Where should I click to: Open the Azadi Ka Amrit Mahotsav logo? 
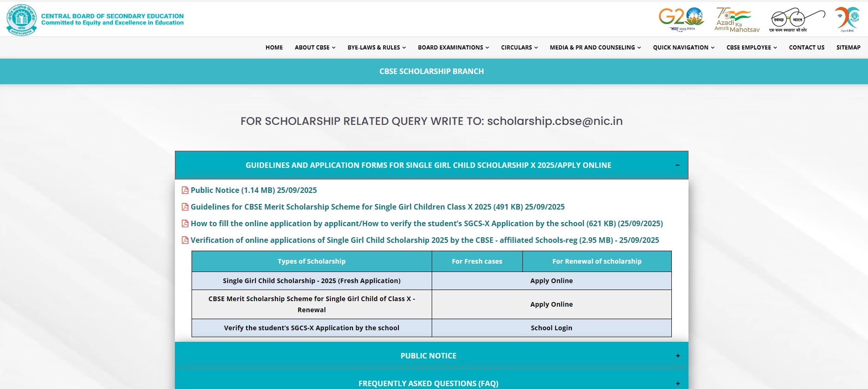tap(737, 20)
